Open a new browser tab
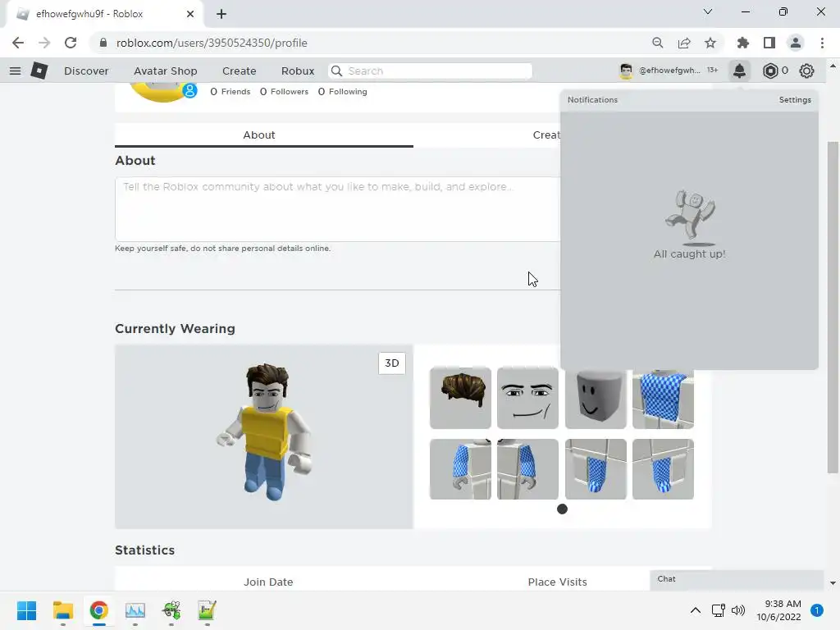The height and width of the screenshot is (630, 840). click(x=221, y=14)
